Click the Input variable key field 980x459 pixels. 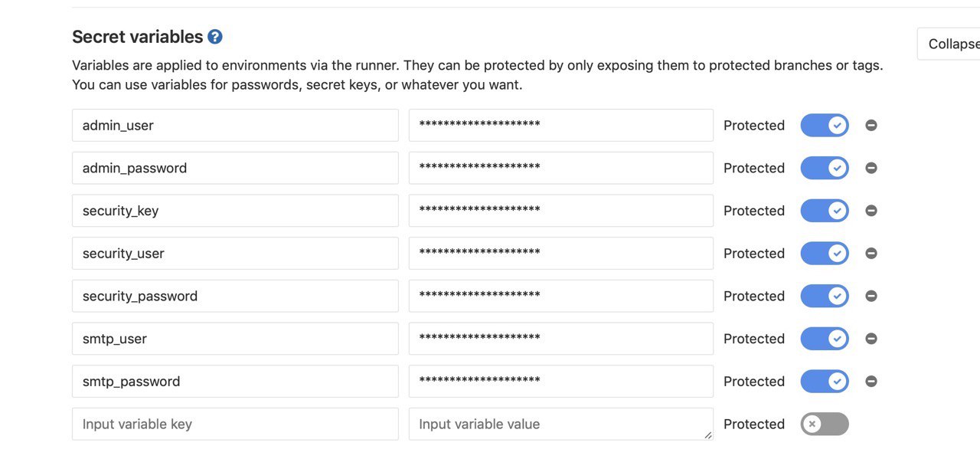(235, 424)
